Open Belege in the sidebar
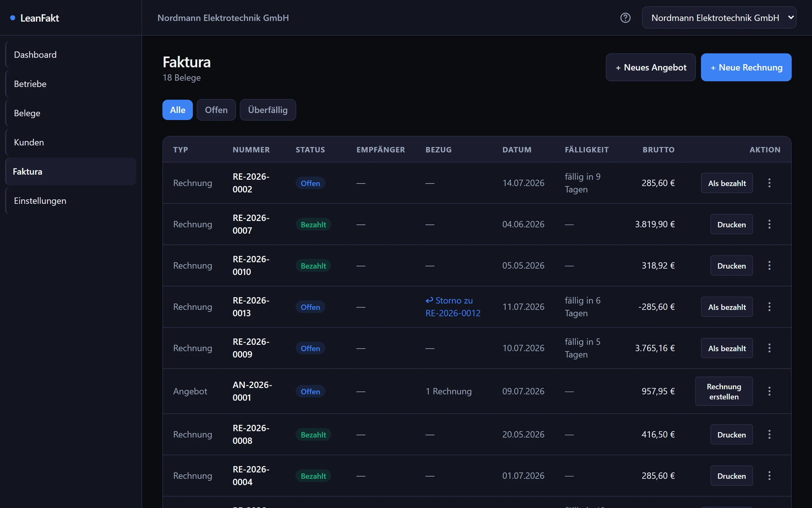 click(x=71, y=113)
